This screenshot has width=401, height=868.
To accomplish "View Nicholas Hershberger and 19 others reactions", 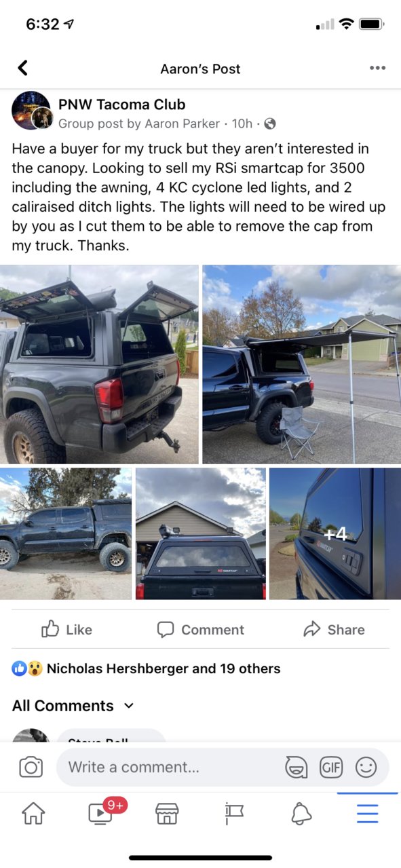I will tap(146, 668).
